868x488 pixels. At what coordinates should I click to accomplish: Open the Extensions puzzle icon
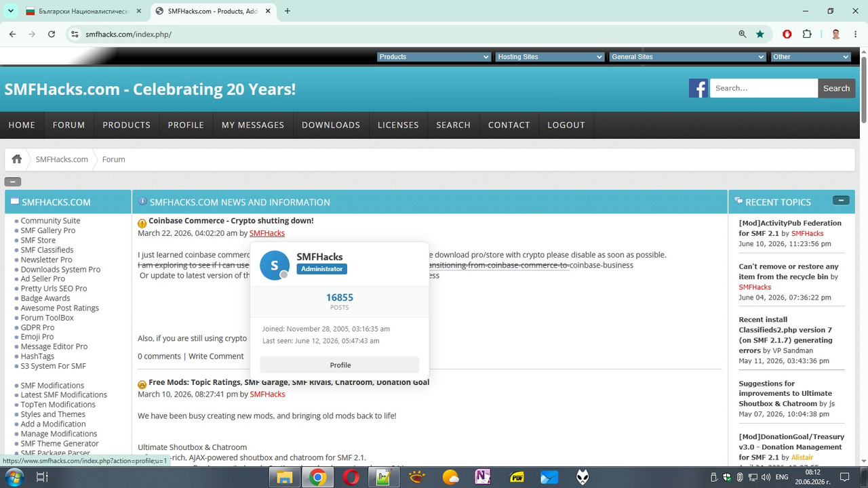click(x=807, y=34)
